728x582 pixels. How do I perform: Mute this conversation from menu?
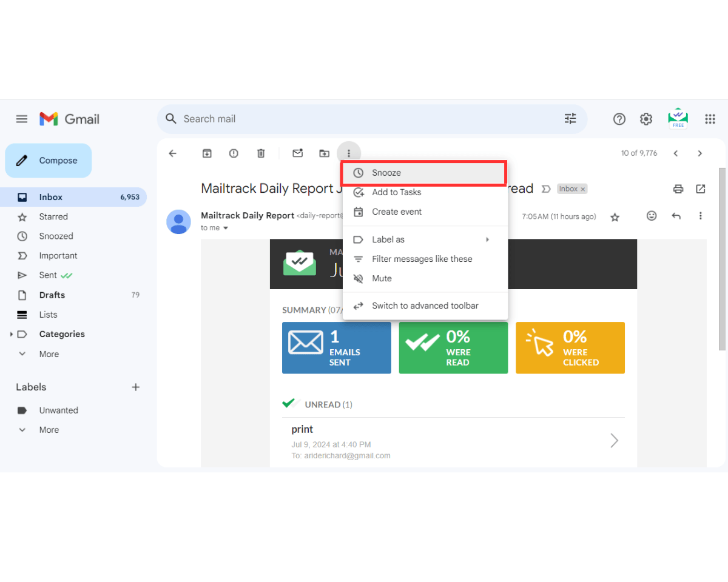pyautogui.click(x=425, y=278)
